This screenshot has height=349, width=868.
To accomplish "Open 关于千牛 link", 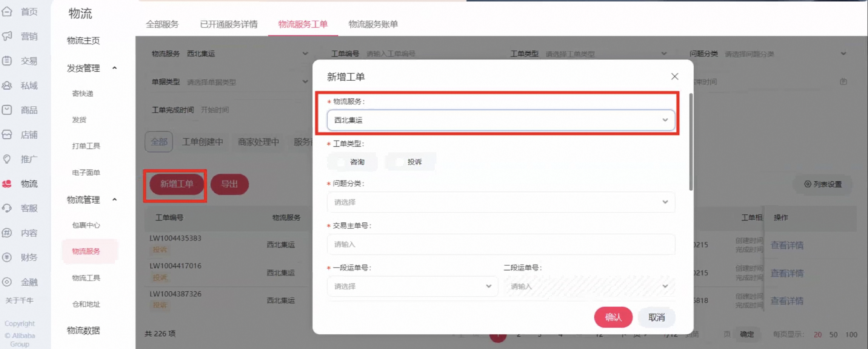I will point(20,300).
